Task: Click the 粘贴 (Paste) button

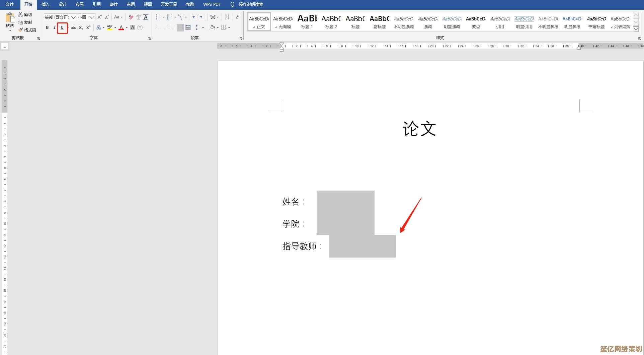Action: click(10, 21)
